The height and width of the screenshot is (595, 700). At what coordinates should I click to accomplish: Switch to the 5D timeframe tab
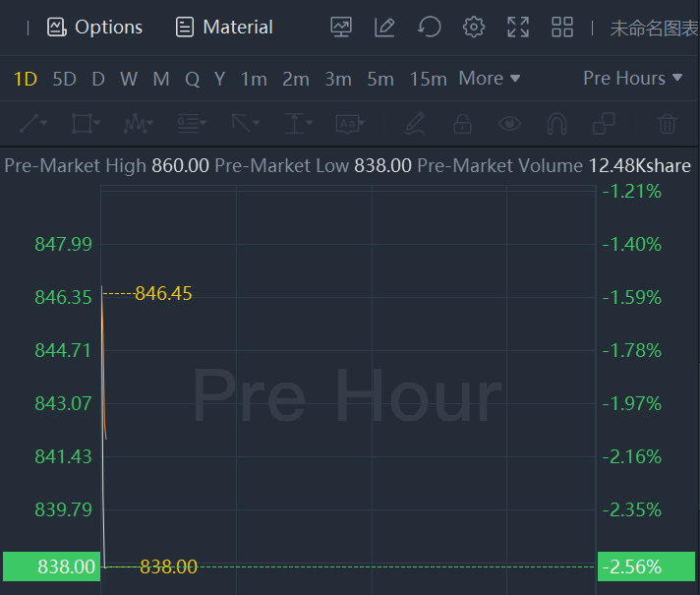pos(64,79)
